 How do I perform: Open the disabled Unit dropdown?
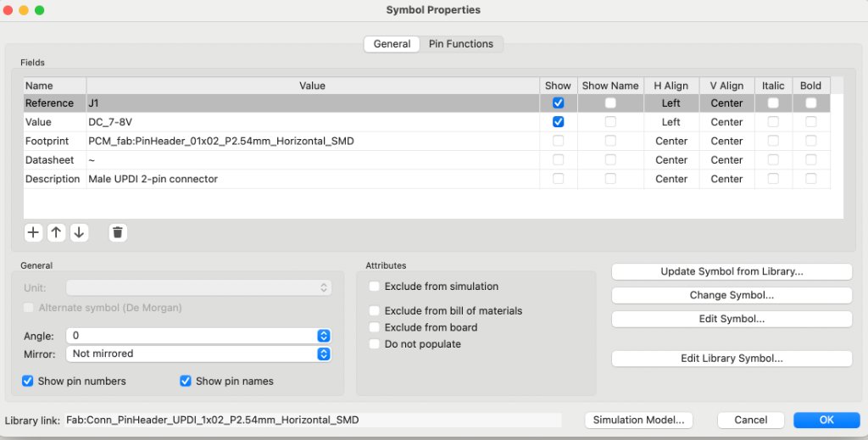198,287
